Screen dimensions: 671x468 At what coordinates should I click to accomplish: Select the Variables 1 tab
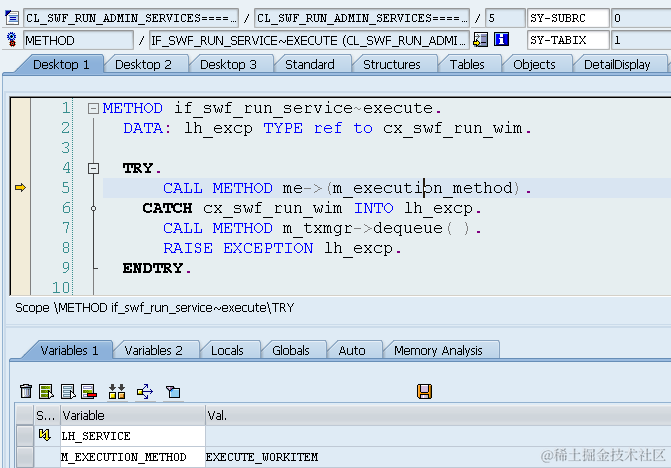pyautogui.click(x=69, y=350)
